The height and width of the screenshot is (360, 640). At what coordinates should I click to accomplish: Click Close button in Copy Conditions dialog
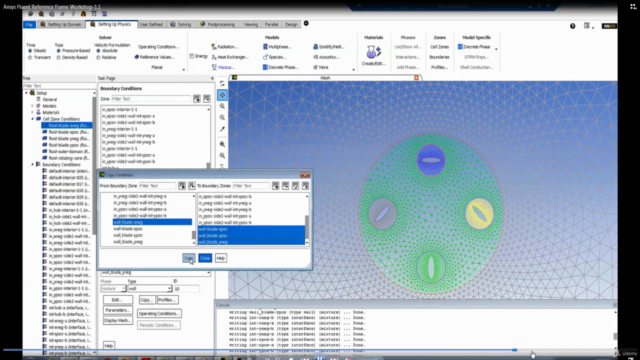click(x=205, y=258)
